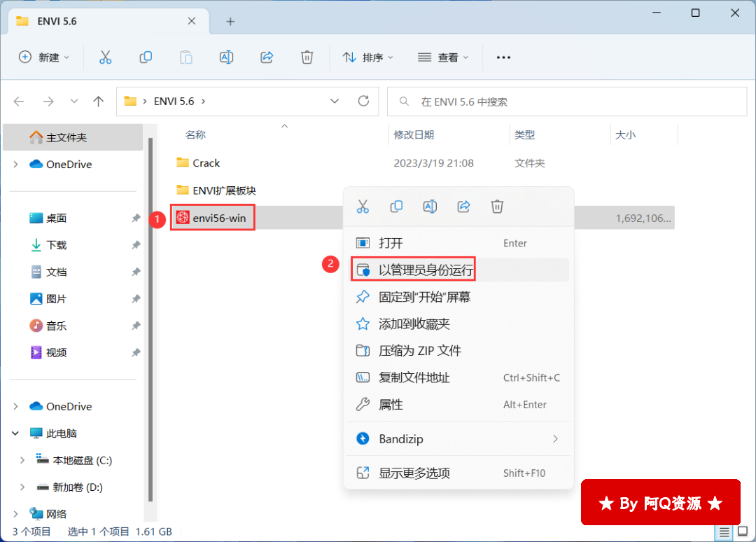Choose 属性 in the context menu
756x542 pixels.
[x=458, y=405]
